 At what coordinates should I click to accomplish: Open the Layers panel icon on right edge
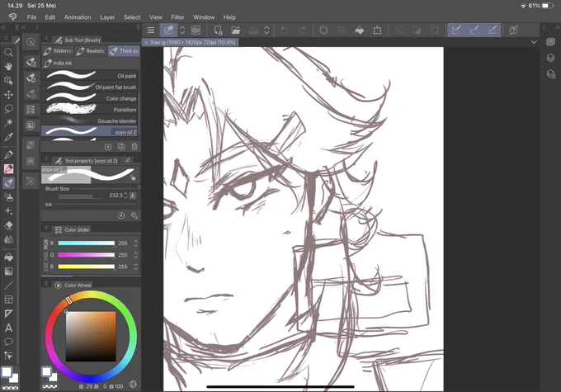pyautogui.click(x=550, y=58)
